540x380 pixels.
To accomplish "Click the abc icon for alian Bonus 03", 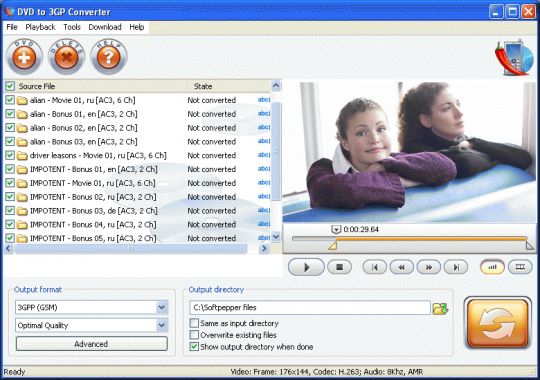I will click(x=264, y=141).
